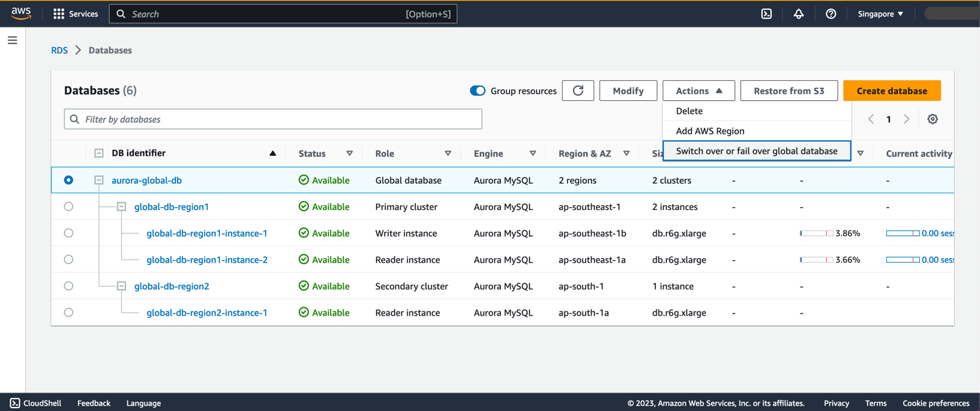Open Feedback in the footer
980x411 pixels.
click(x=94, y=403)
